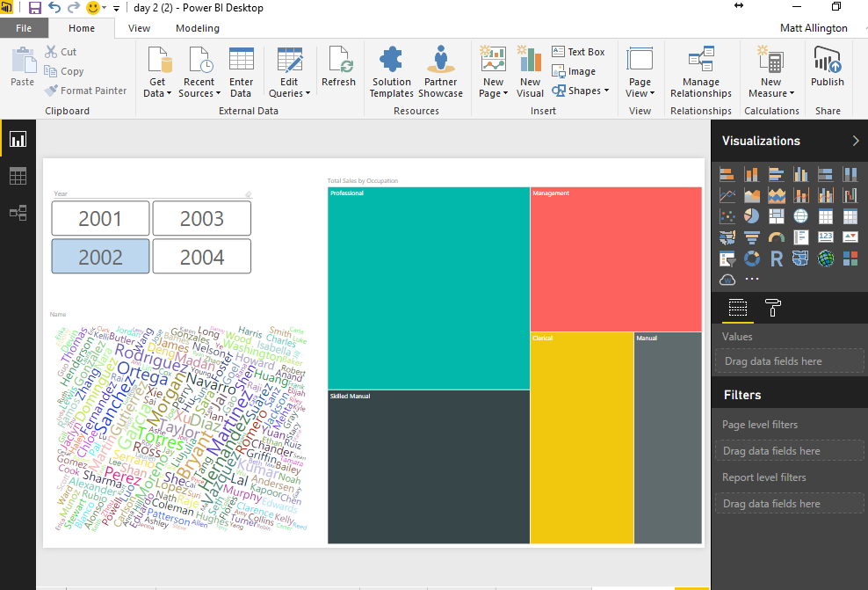Select the gauge visual
The image size is (868, 590).
777,237
